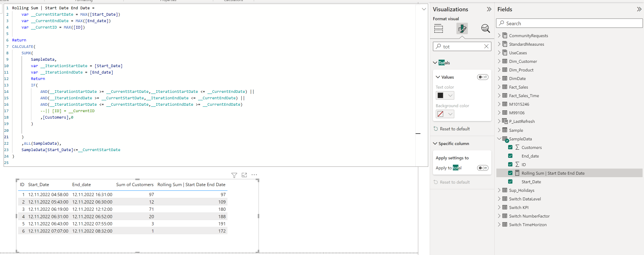Open the Analytics magnifier icon
The height and width of the screenshot is (255, 644).
point(485,29)
